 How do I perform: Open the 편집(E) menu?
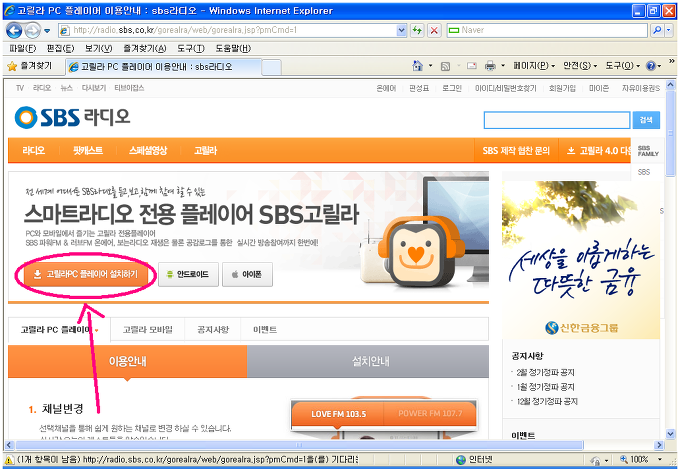(x=60, y=48)
